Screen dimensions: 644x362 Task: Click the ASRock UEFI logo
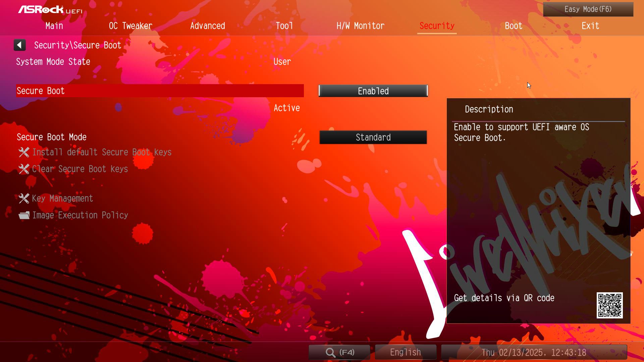[50, 10]
